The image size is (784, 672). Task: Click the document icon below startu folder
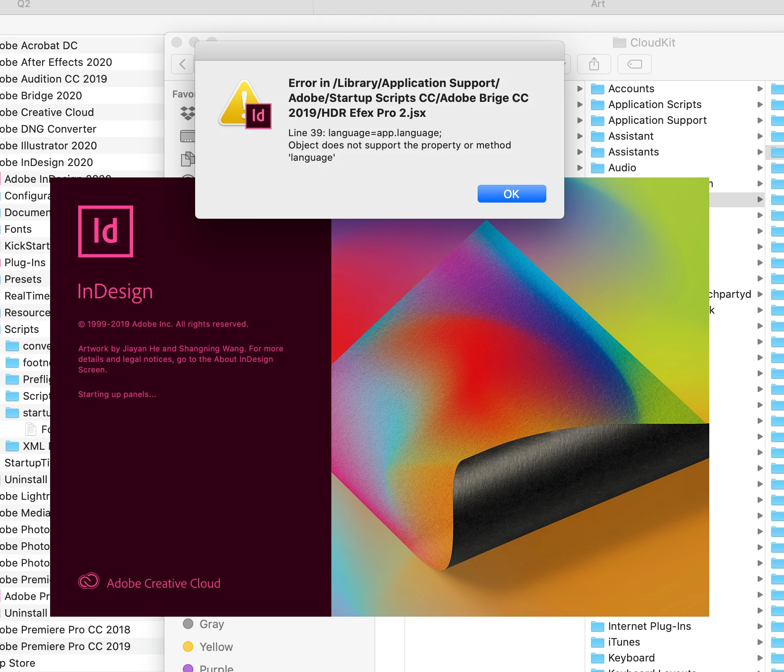point(31,429)
